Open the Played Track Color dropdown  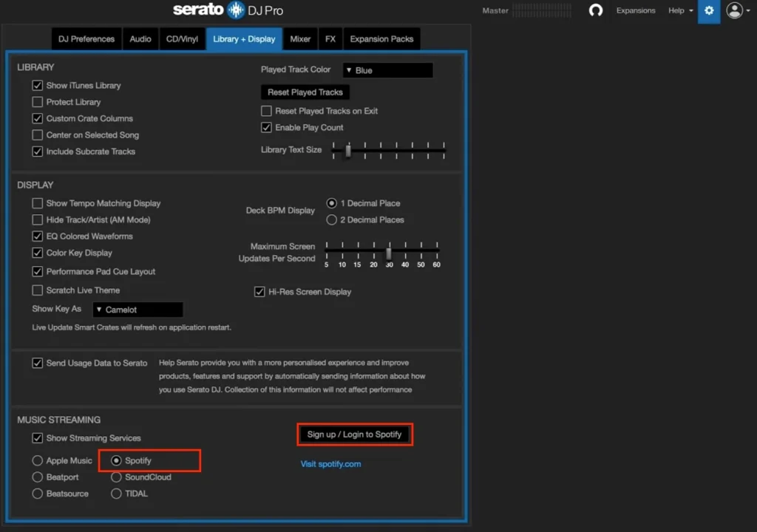(x=387, y=69)
